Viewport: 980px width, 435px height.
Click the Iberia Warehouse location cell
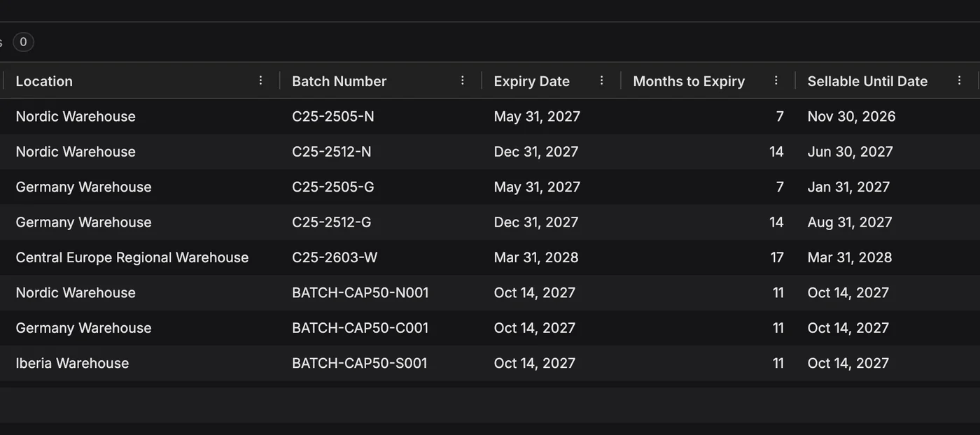72,363
